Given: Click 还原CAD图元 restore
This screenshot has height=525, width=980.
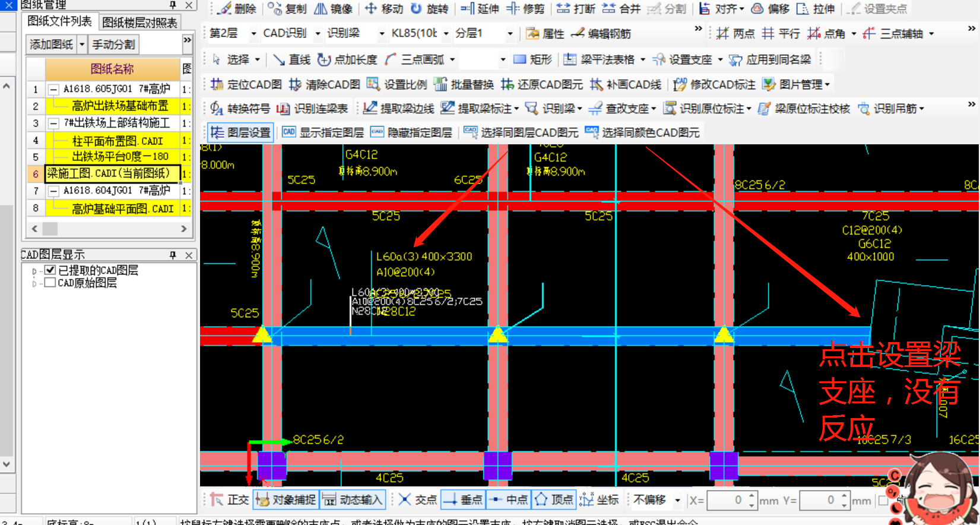Looking at the screenshot, I should click(541, 84).
